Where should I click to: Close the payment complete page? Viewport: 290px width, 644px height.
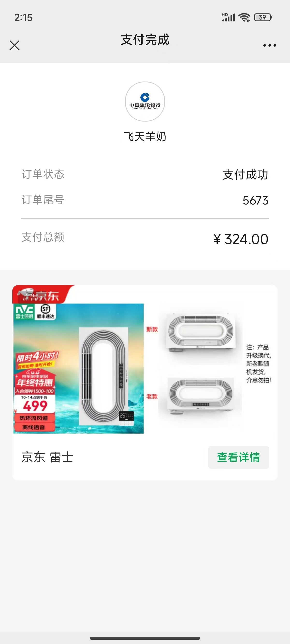(14, 45)
